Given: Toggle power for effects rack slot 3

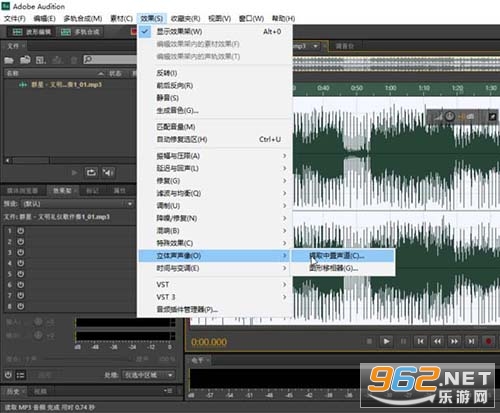Looking at the screenshot, I should click(x=21, y=252).
